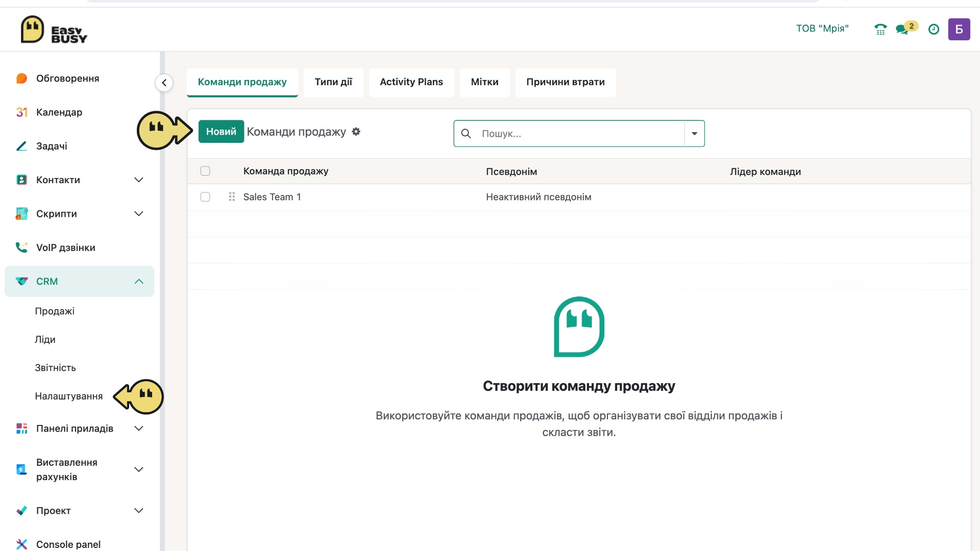Check the Sales Team 1 row checkbox

coord(205,197)
